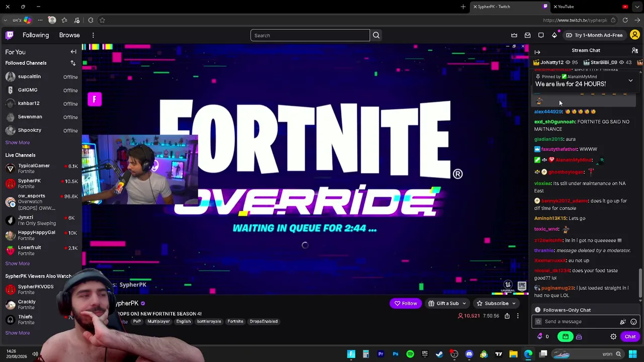644x362 pixels.
Task: Show more followed channels
Action: pyautogui.click(x=17, y=142)
